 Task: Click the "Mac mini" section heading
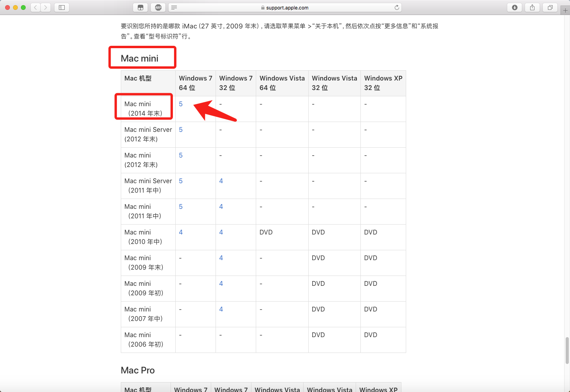[139, 58]
